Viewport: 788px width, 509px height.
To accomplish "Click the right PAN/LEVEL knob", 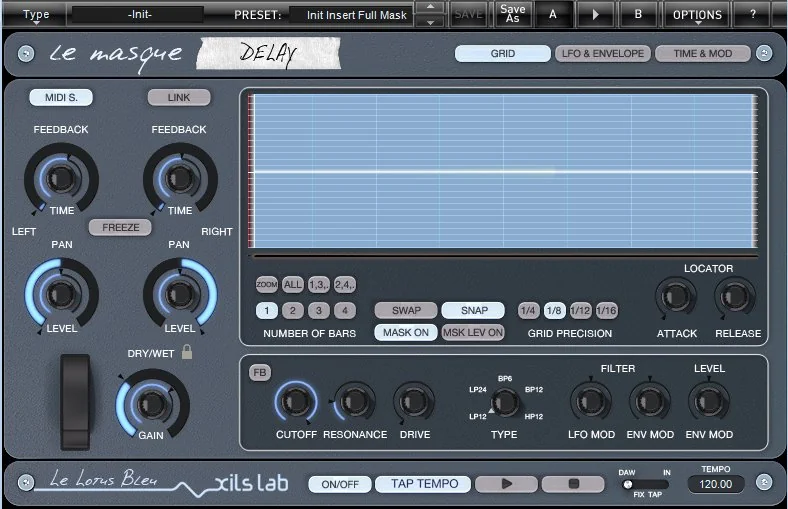I will point(179,293).
